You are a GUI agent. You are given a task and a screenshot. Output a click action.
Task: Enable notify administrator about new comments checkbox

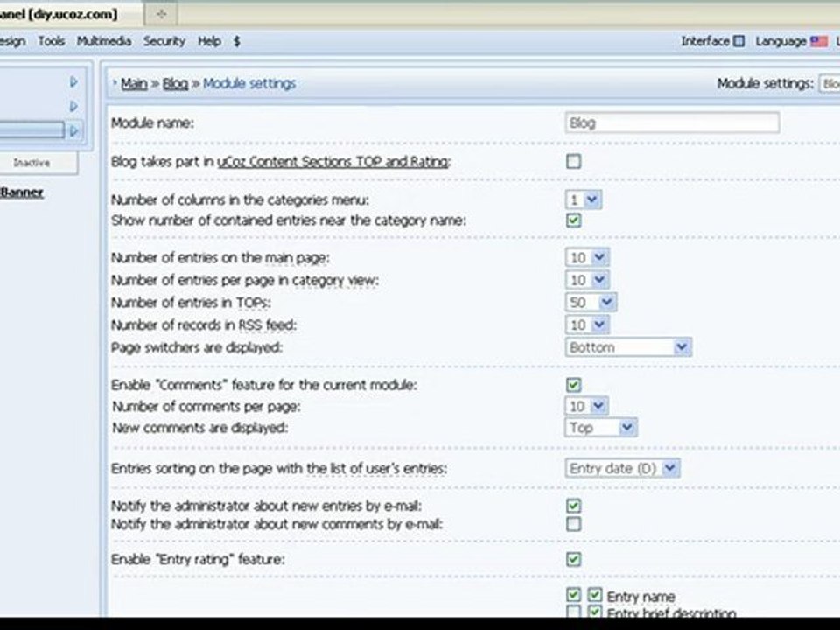(x=573, y=524)
